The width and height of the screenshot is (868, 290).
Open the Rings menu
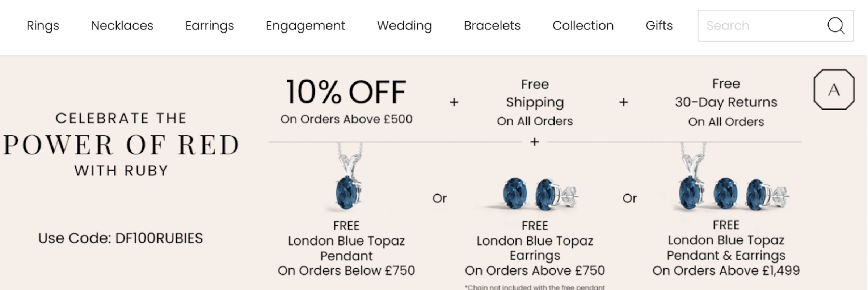coord(43,26)
